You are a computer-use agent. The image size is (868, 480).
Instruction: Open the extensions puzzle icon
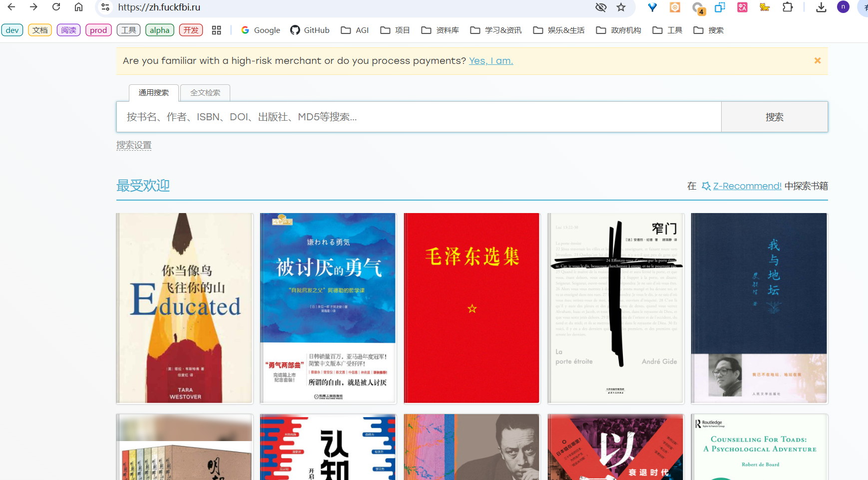click(x=788, y=7)
